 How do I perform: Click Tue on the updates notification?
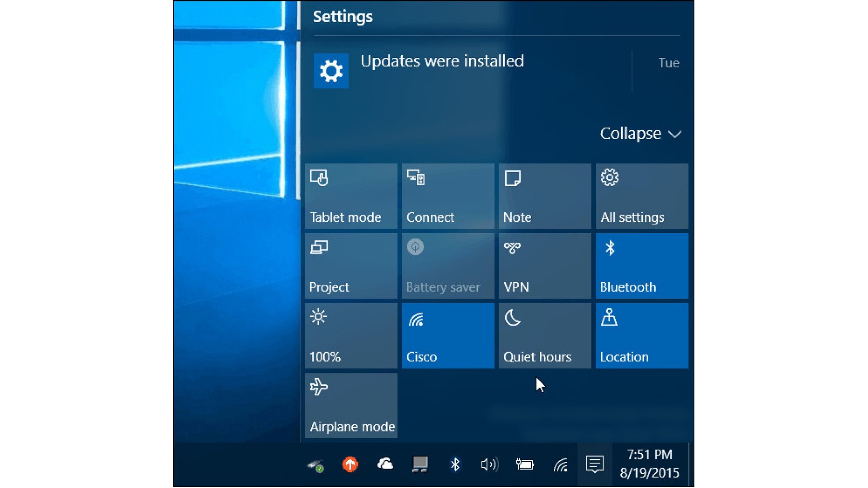pos(669,63)
